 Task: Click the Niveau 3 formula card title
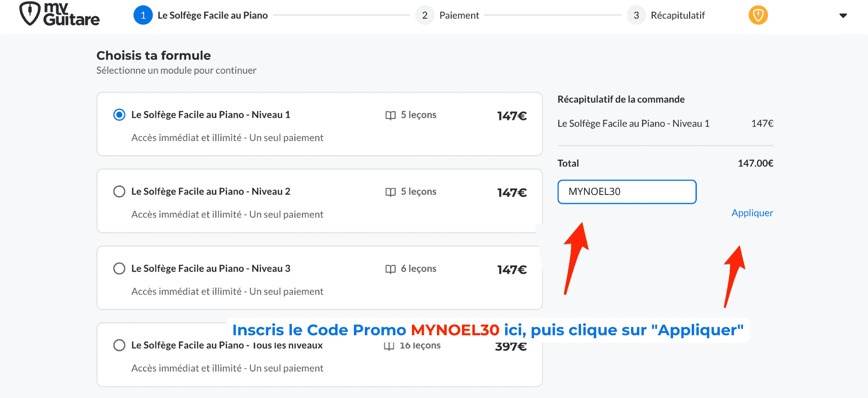211,269
